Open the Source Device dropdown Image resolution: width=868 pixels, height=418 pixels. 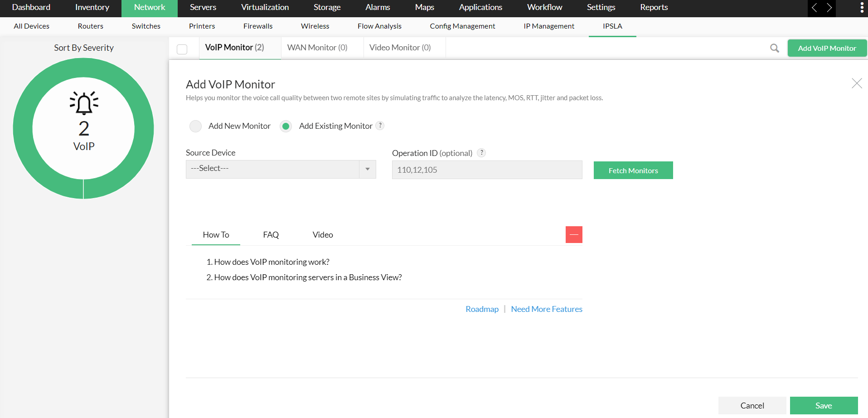point(281,169)
